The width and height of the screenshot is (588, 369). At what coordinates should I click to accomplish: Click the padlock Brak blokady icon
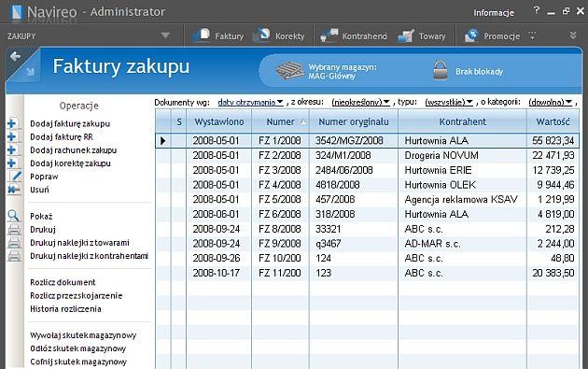point(441,70)
